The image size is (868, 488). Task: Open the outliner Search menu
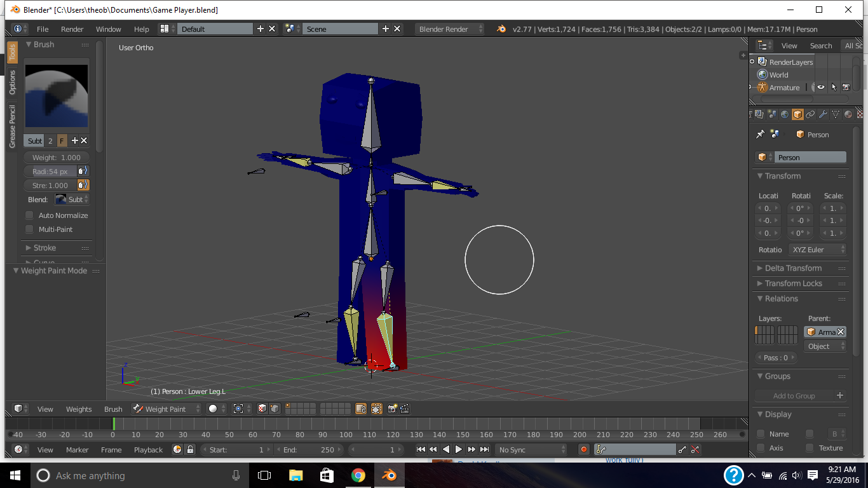pyautogui.click(x=821, y=45)
